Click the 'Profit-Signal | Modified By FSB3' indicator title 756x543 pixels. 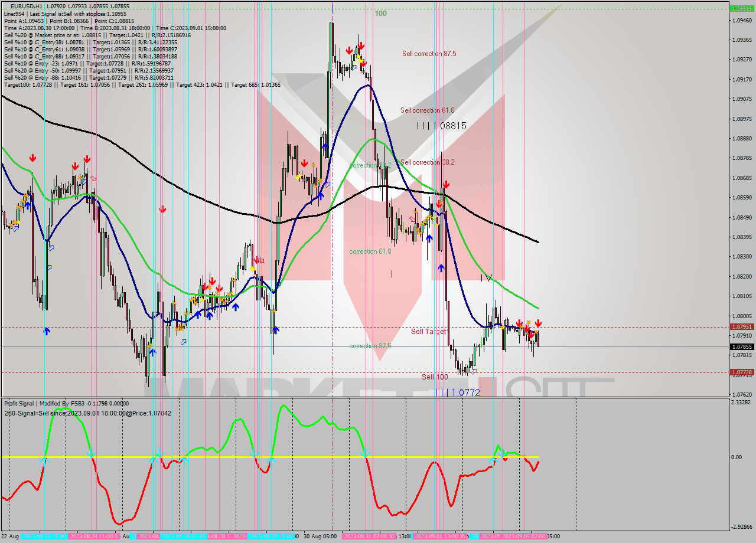click(x=66, y=404)
